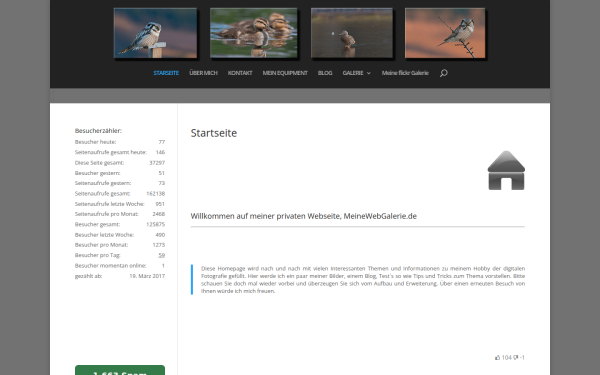600x375 pixels.
Task: Select the 'Besucher momentan online:' row
Action: click(x=120, y=266)
